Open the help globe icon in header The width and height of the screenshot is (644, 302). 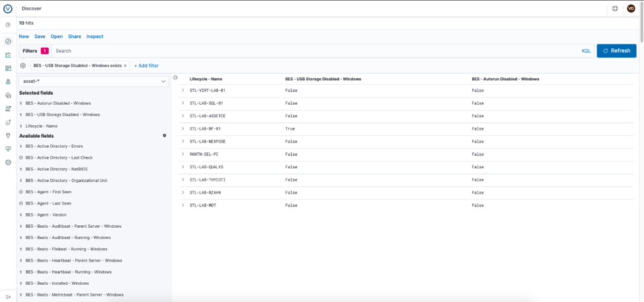(x=615, y=9)
